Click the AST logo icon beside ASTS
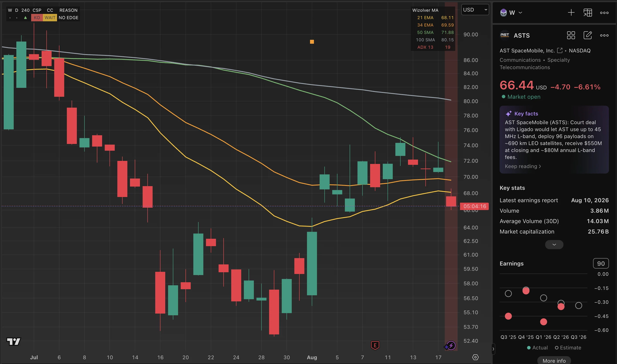Viewport: 617px width, 364px height. [504, 35]
